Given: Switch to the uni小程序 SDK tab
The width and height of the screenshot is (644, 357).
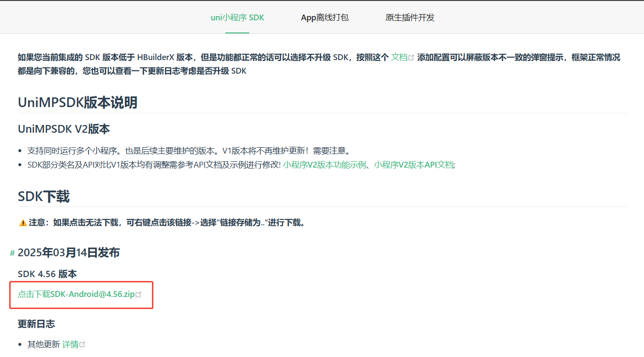Looking at the screenshot, I should pyautogui.click(x=237, y=17).
